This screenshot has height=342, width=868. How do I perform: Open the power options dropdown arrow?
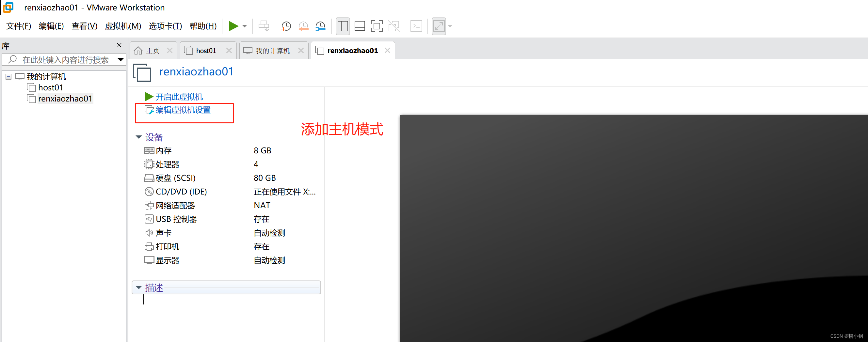(x=245, y=26)
